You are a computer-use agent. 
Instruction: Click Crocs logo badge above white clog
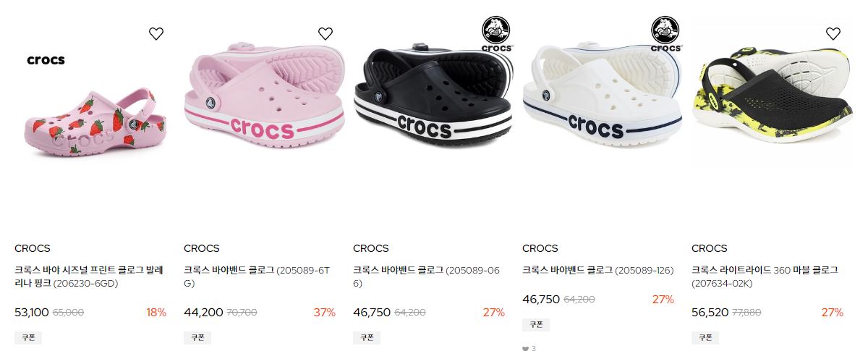[x=665, y=34]
